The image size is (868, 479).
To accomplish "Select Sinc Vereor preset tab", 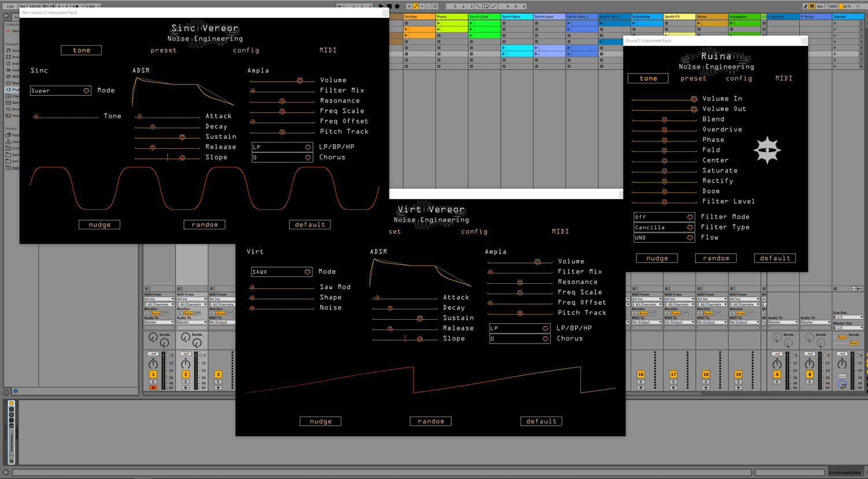I will pyautogui.click(x=164, y=50).
